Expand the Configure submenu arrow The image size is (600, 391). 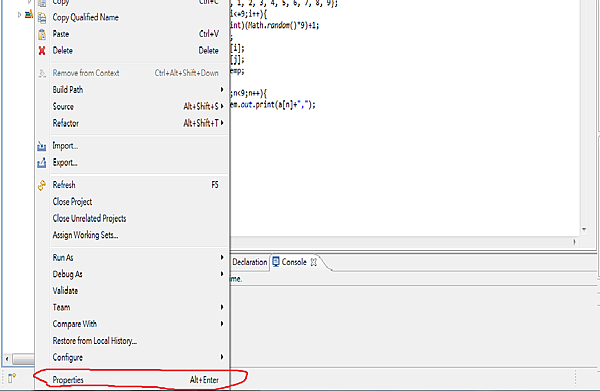tap(222, 357)
